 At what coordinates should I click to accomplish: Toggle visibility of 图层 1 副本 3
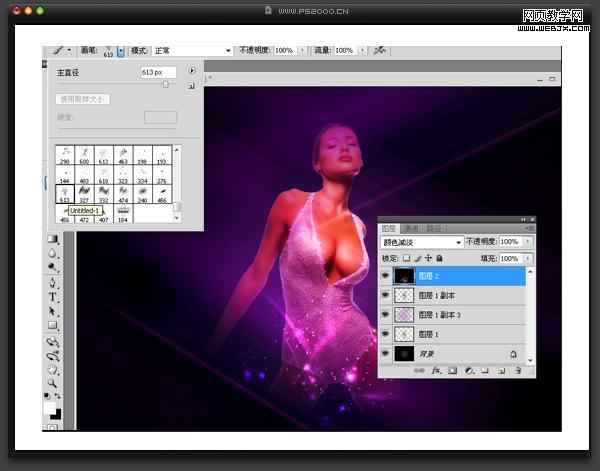pyautogui.click(x=385, y=314)
